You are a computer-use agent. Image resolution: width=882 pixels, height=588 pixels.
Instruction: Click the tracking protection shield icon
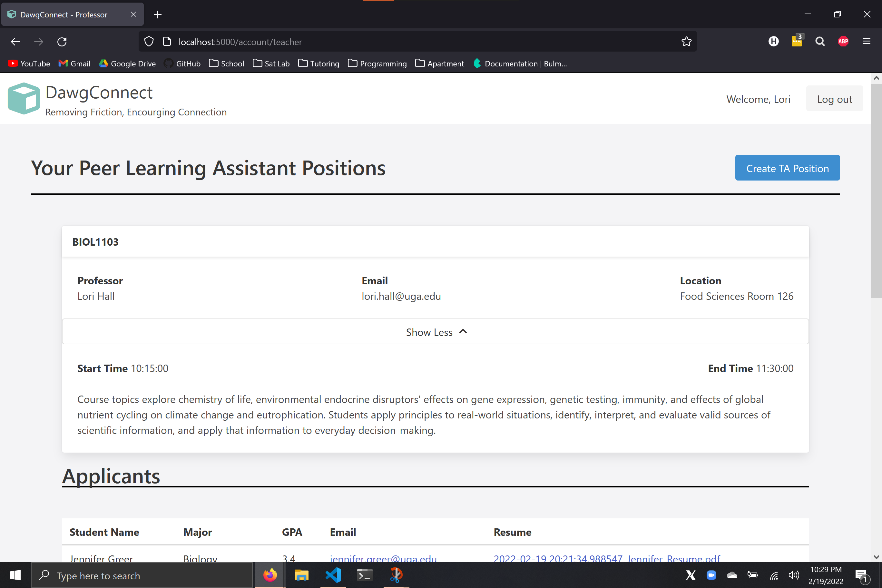[x=149, y=42]
